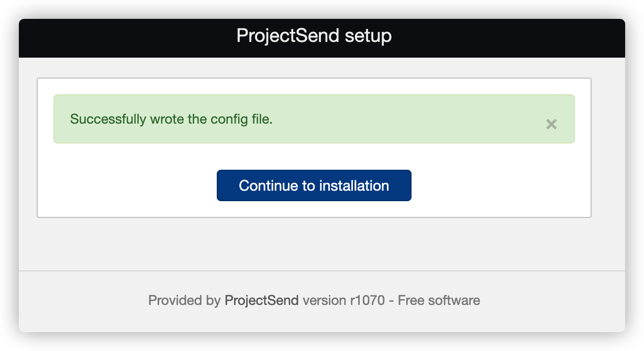Open the ProjectSend homepage from footer text
Viewport: 644px width, 351px height.
[261, 300]
